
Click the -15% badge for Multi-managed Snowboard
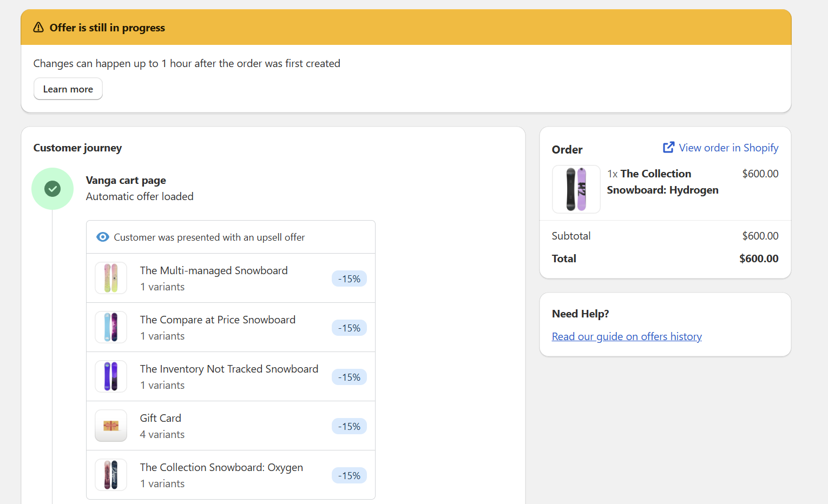[349, 278]
